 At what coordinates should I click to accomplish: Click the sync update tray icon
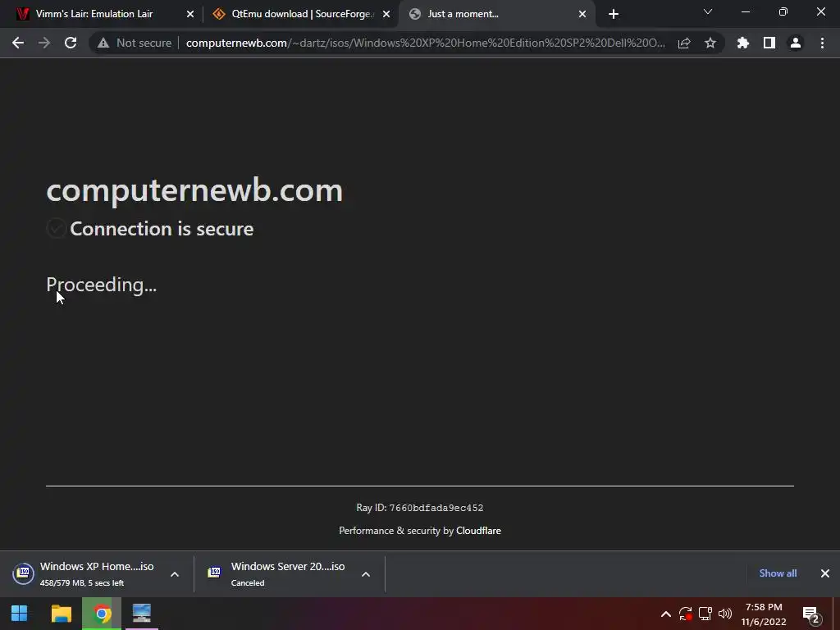[x=685, y=614]
